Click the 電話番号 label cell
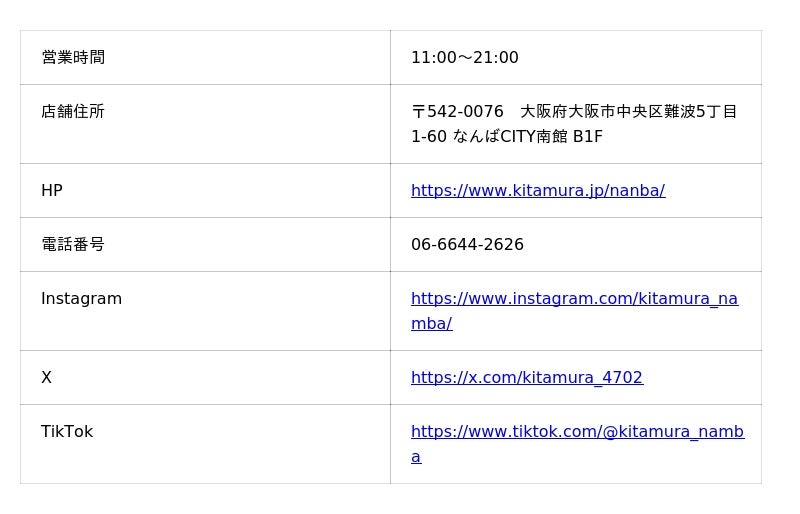 205,244
